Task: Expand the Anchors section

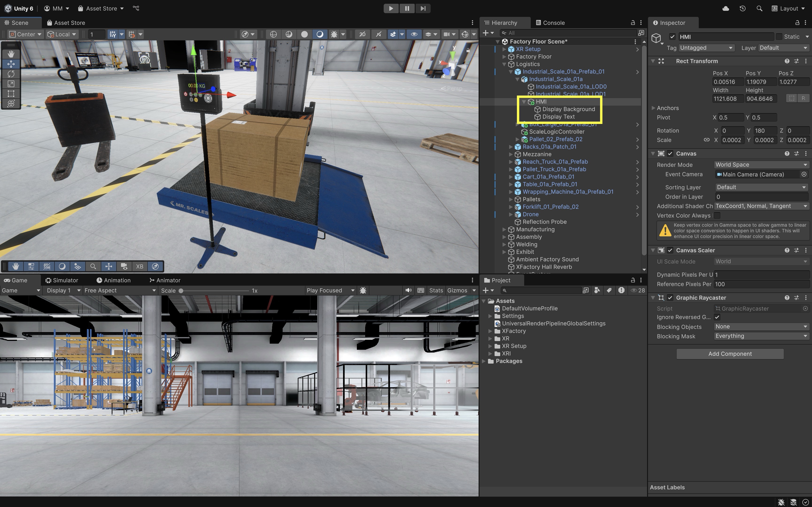Action: click(x=653, y=108)
